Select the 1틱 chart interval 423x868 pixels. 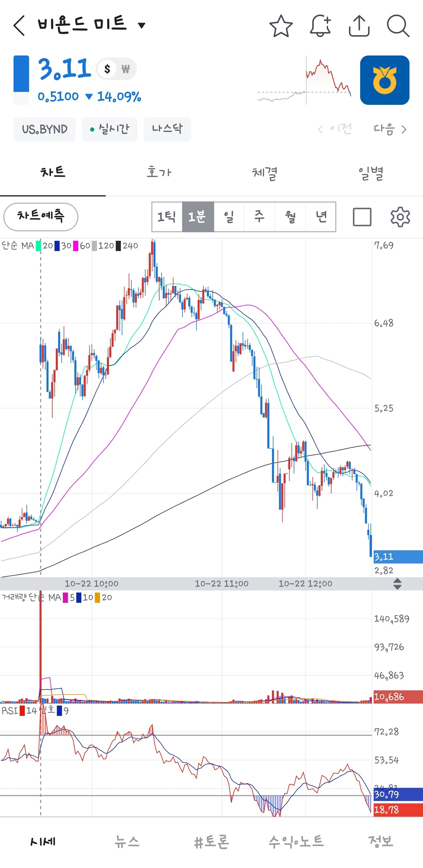167,217
